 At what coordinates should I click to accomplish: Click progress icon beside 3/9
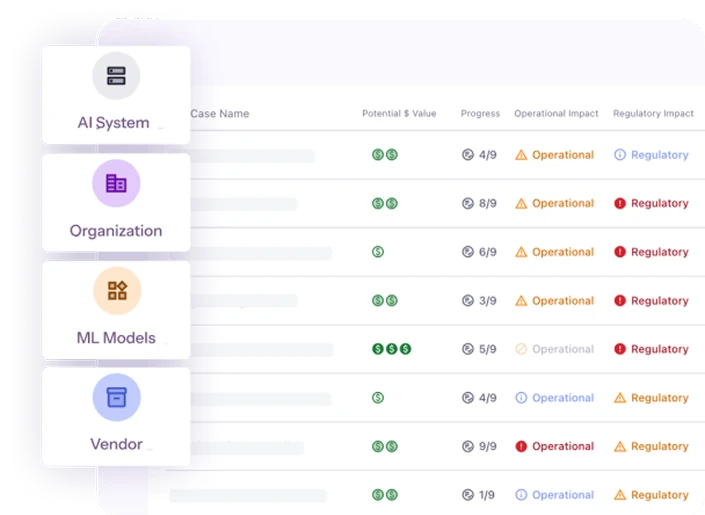(x=468, y=300)
